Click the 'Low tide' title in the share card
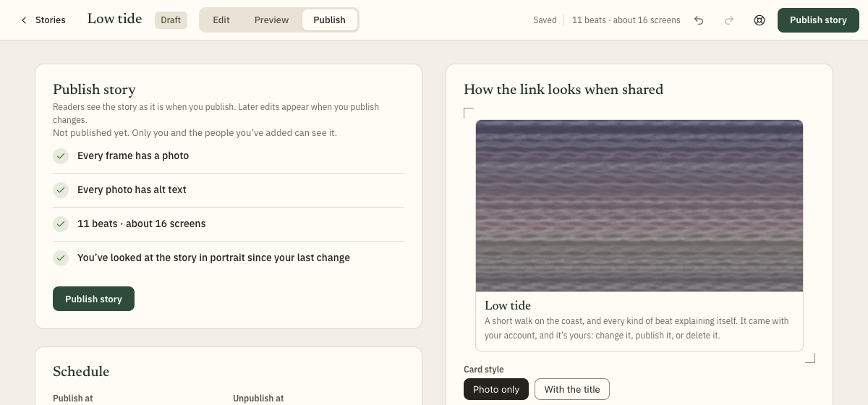Screen dimensions: 868x405 (x=508, y=305)
